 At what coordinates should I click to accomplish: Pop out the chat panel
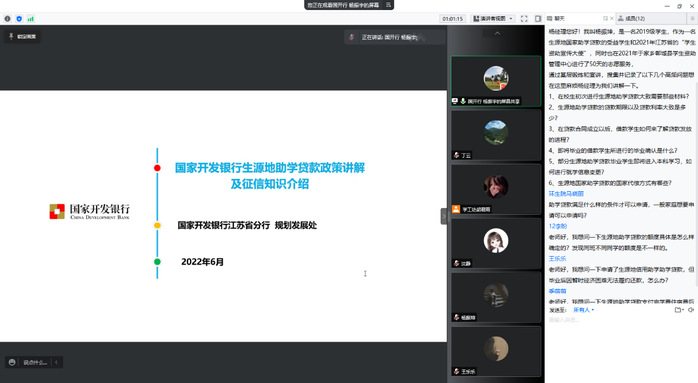tap(605, 18)
